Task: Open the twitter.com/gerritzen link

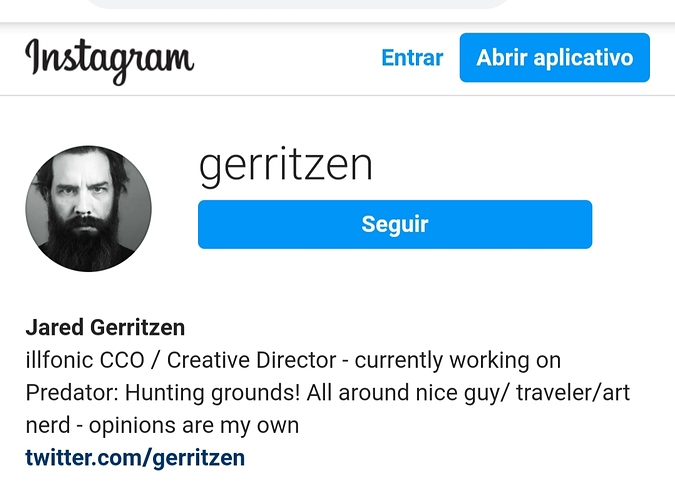Action: tap(135, 457)
